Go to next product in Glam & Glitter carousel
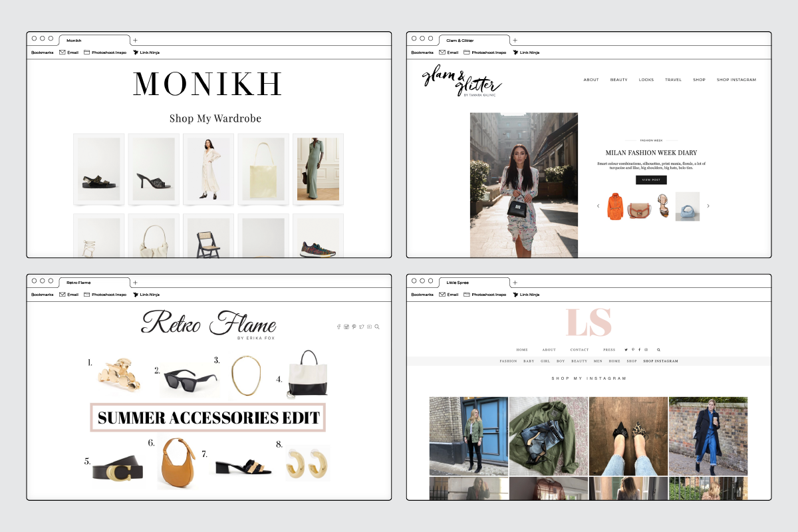 click(x=708, y=206)
